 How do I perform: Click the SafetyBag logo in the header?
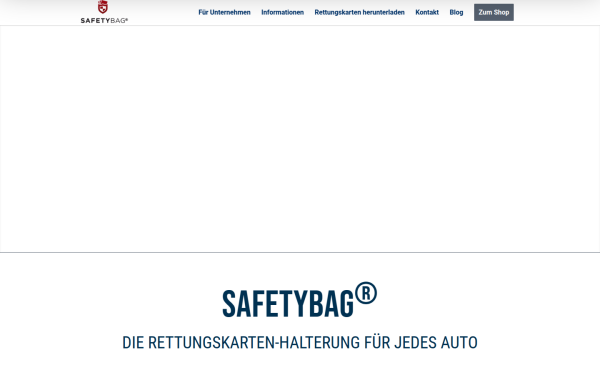pos(104,12)
